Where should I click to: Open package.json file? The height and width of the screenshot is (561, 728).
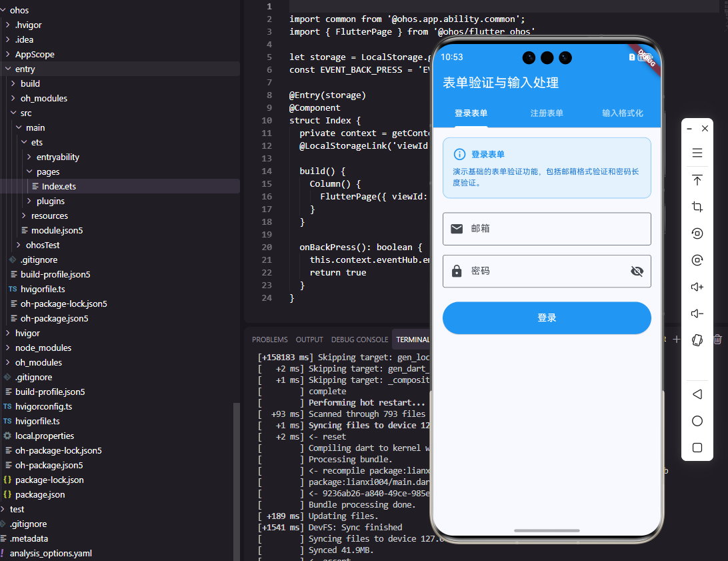(40, 494)
